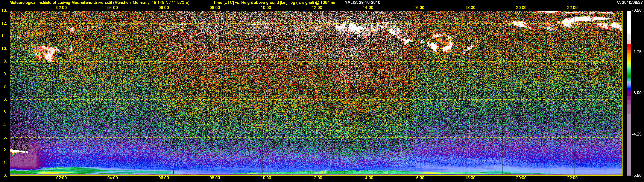The image size is (644, 182).
Task: Click the 10:00 label on top time axis
Action: tap(266, 8)
